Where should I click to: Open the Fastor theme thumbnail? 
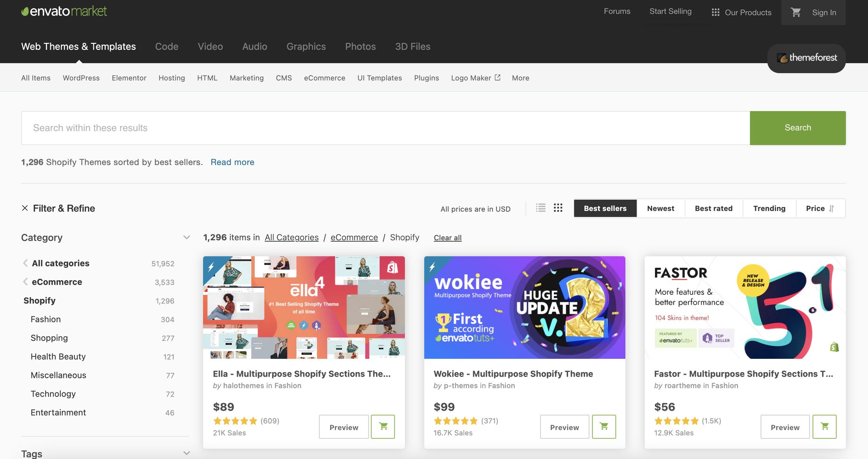point(745,308)
